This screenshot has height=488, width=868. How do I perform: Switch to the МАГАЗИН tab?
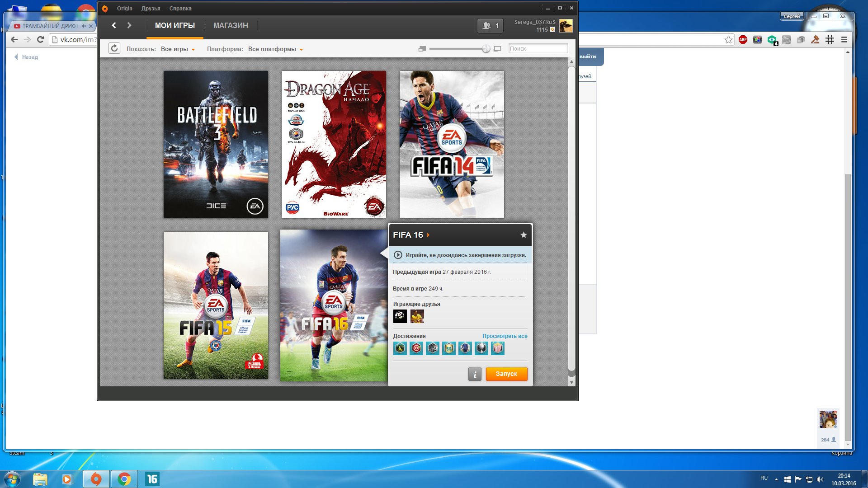point(231,26)
